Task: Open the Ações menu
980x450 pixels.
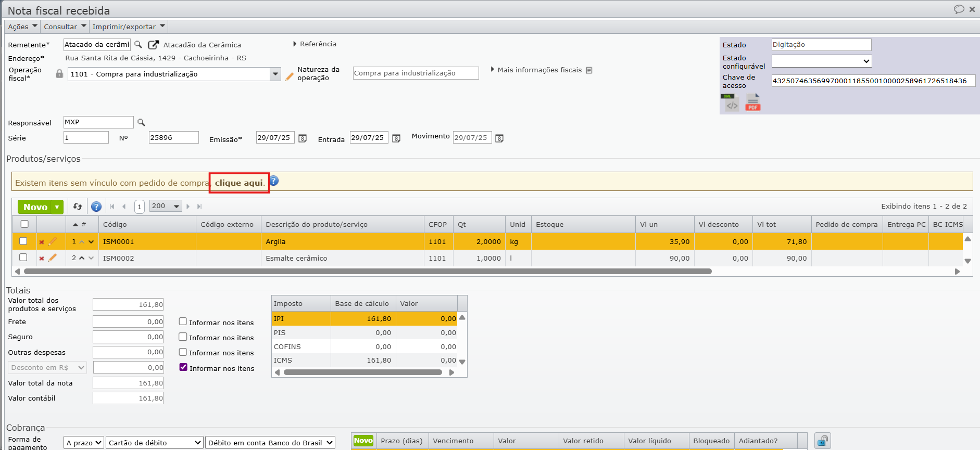Action: (x=23, y=27)
